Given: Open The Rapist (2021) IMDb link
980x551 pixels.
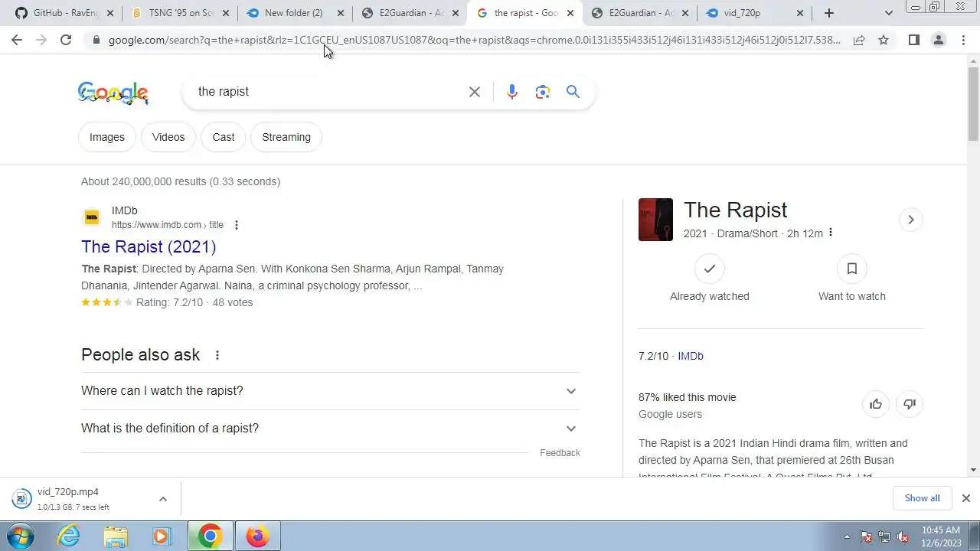Looking at the screenshot, I should pos(149,246).
